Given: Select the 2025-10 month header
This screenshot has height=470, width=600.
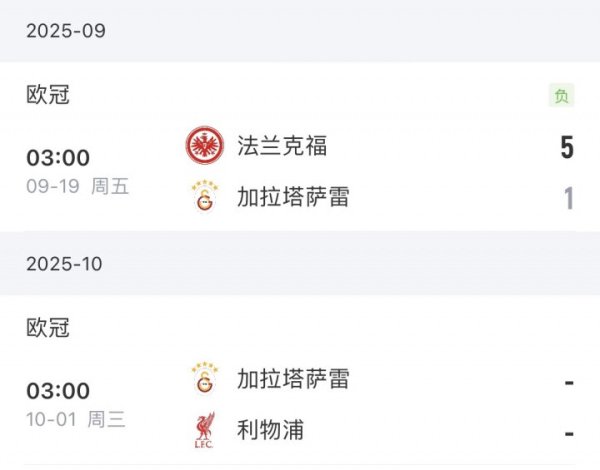Looking at the screenshot, I should (66, 264).
